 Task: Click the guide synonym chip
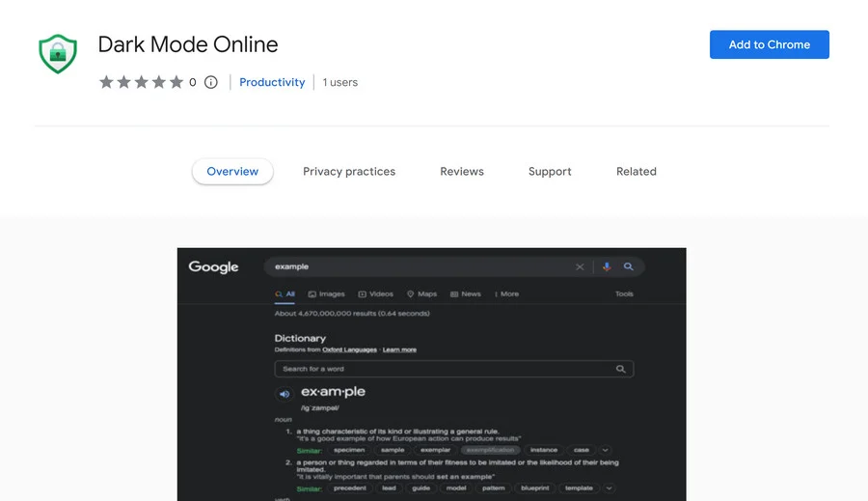[x=420, y=488]
